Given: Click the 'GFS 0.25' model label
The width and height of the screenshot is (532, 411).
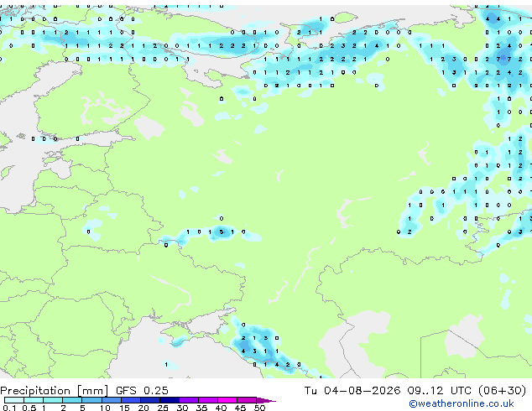Looking at the screenshot, I should tap(142, 390).
